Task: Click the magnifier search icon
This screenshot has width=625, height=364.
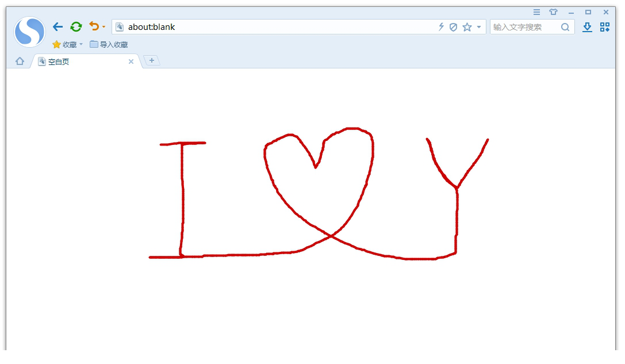Action: tap(565, 27)
